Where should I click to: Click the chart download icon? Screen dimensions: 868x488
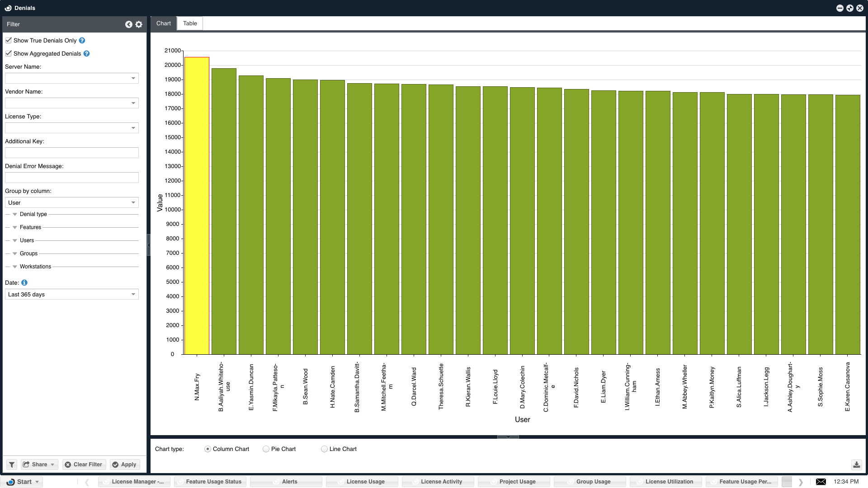[856, 465]
